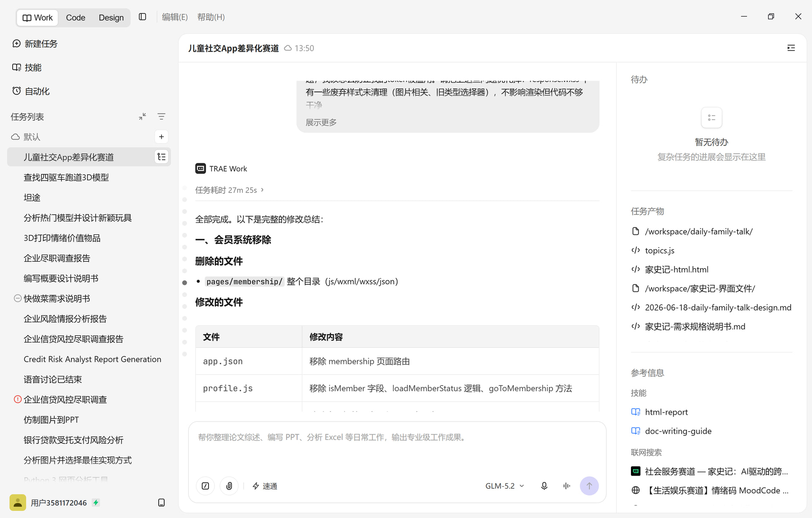Switch to the Code tab
The width and height of the screenshot is (812, 518).
tap(76, 17)
